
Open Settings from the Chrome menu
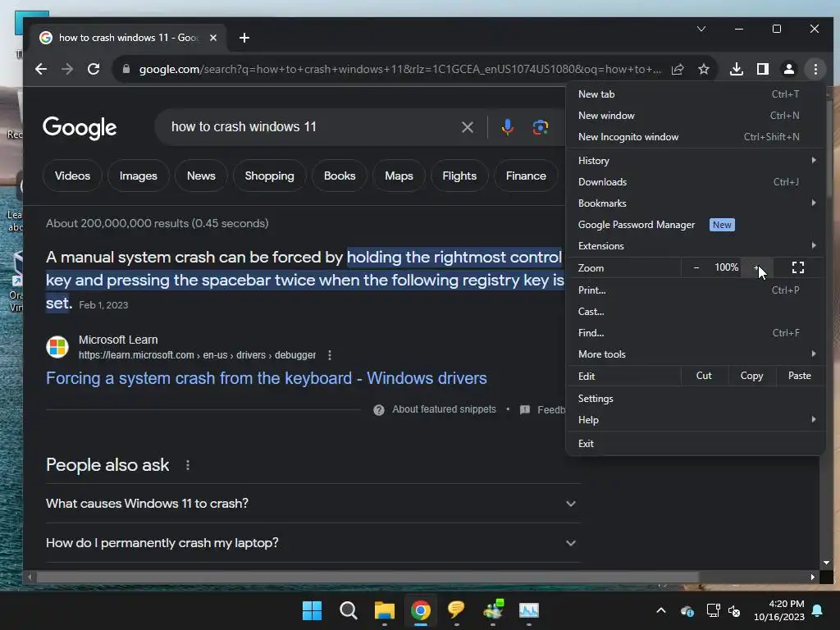tap(696, 399)
